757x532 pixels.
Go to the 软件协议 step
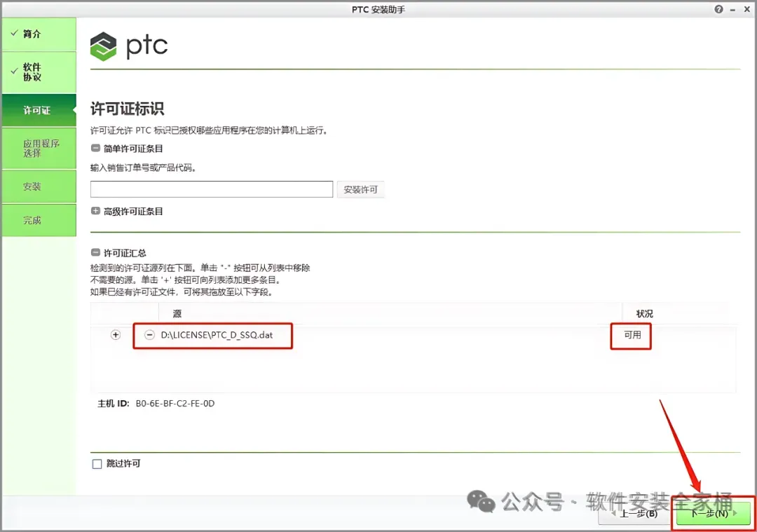[x=39, y=72]
